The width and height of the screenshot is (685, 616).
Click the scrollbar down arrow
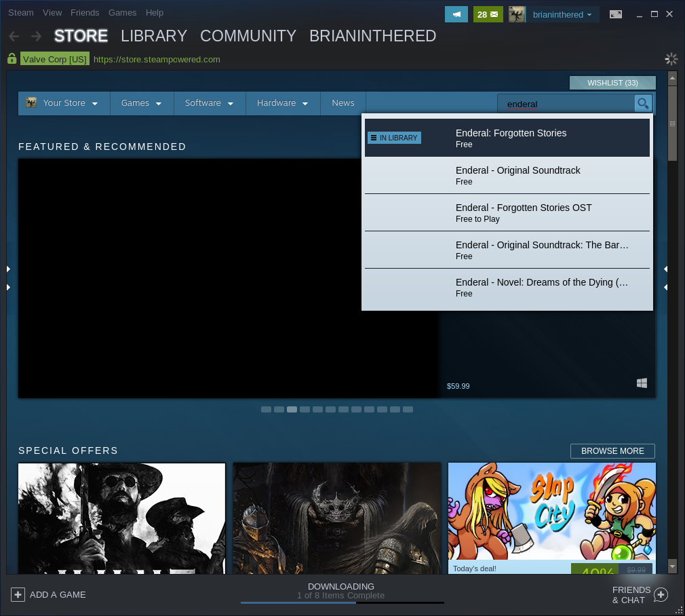[x=672, y=566]
